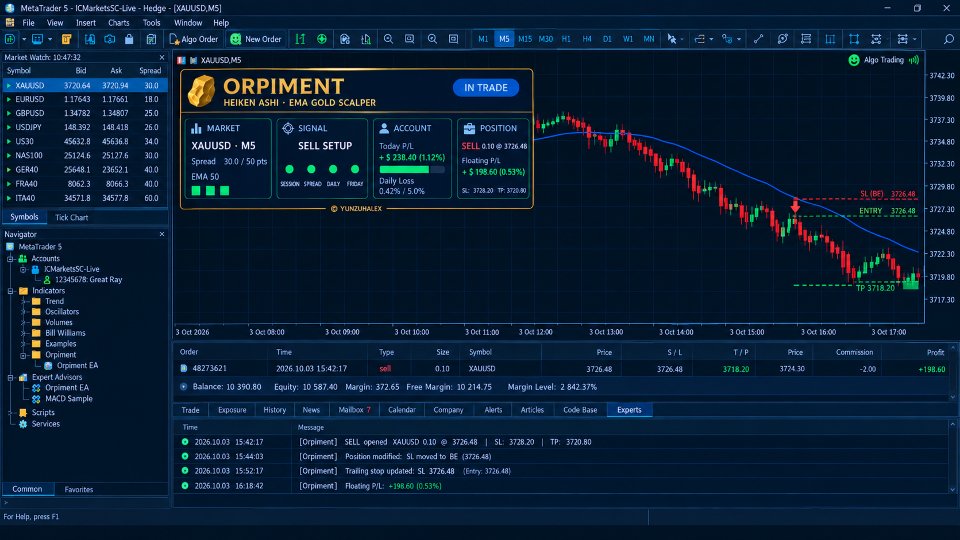Click the search magnifier in toolbar
The width and height of the screenshot is (960, 540).
pyautogui.click(x=948, y=39)
